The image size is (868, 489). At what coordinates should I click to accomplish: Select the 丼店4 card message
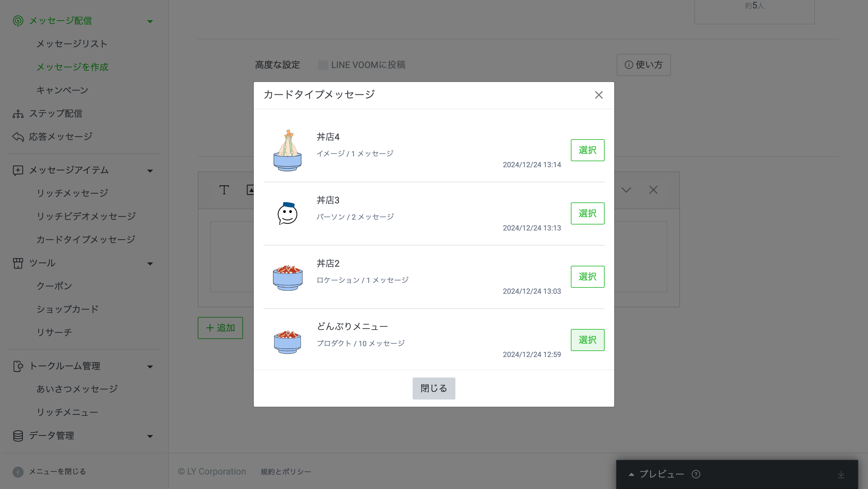587,150
